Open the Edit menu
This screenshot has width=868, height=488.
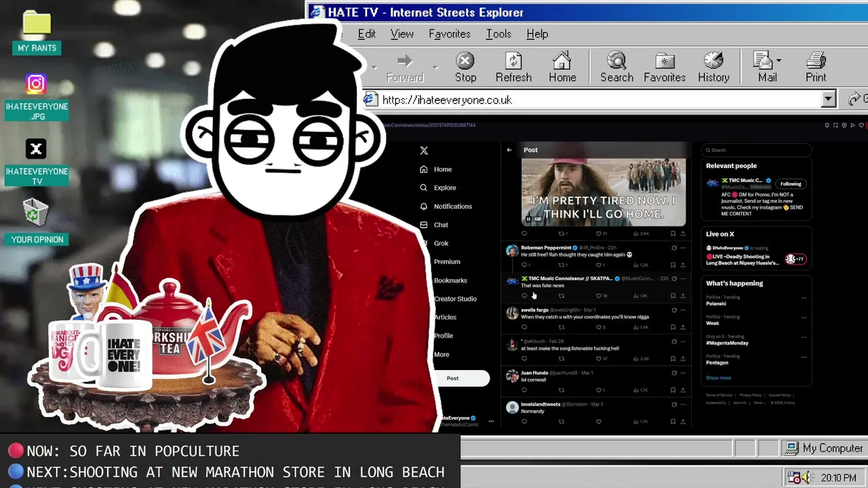[366, 34]
